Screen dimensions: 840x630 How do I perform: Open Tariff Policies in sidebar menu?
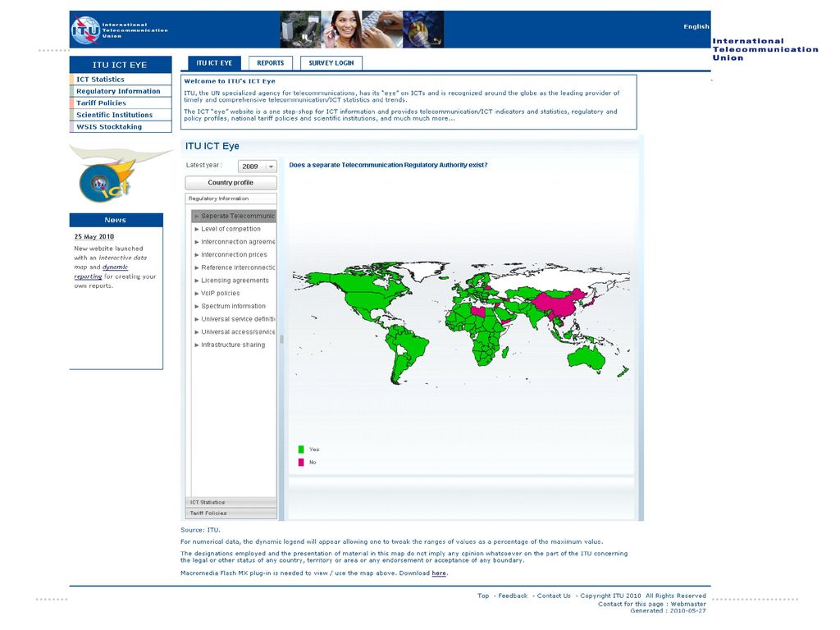(121, 103)
